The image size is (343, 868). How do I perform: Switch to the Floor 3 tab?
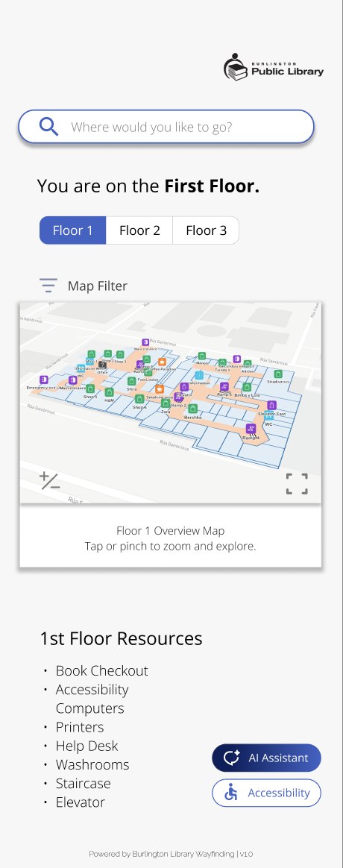point(206,230)
